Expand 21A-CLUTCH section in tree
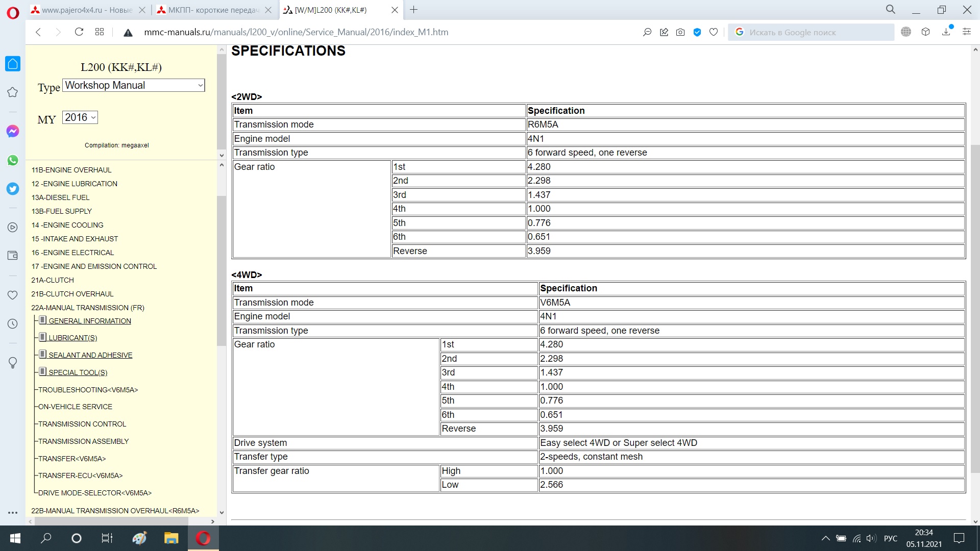The image size is (980, 551). (x=53, y=280)
